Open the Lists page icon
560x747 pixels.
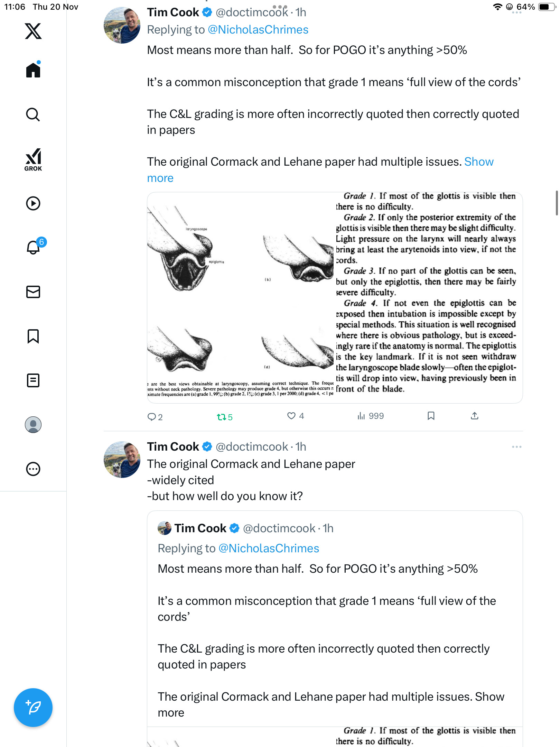point(33,380)
